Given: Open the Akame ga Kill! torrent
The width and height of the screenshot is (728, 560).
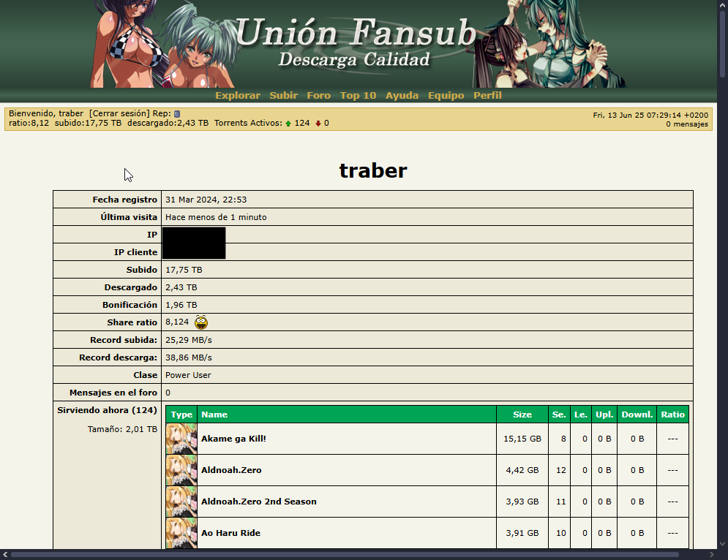Looking at the screenshot, I should 233,439.
